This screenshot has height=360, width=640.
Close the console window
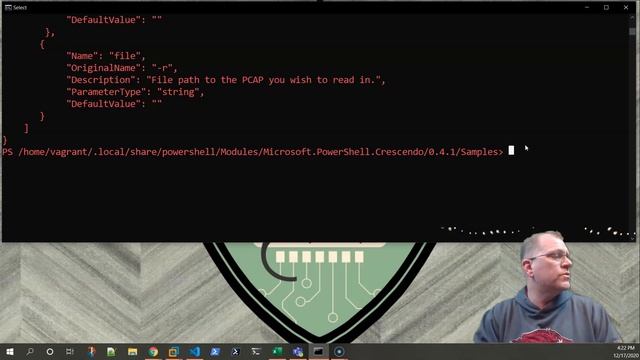pos(626,7)
